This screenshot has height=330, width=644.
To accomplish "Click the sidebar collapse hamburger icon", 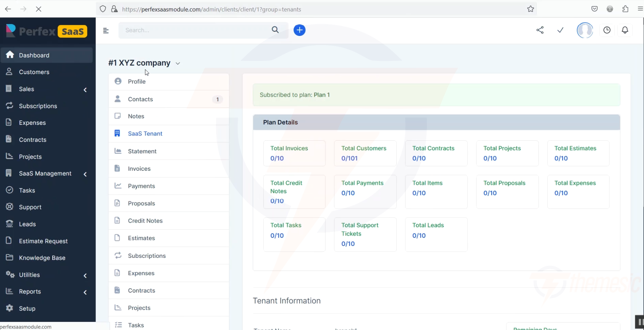I will click(x=106, y=30).
